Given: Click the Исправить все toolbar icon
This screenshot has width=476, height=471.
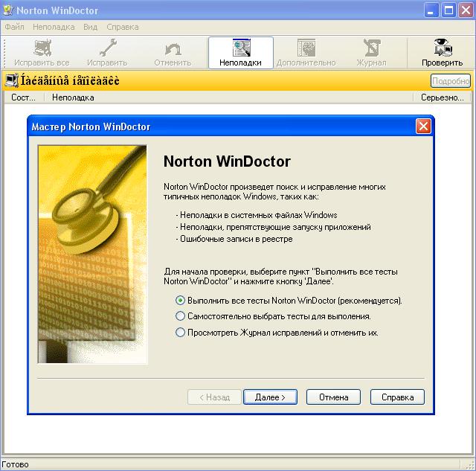Looking at the screenshot, I should 42,48.
